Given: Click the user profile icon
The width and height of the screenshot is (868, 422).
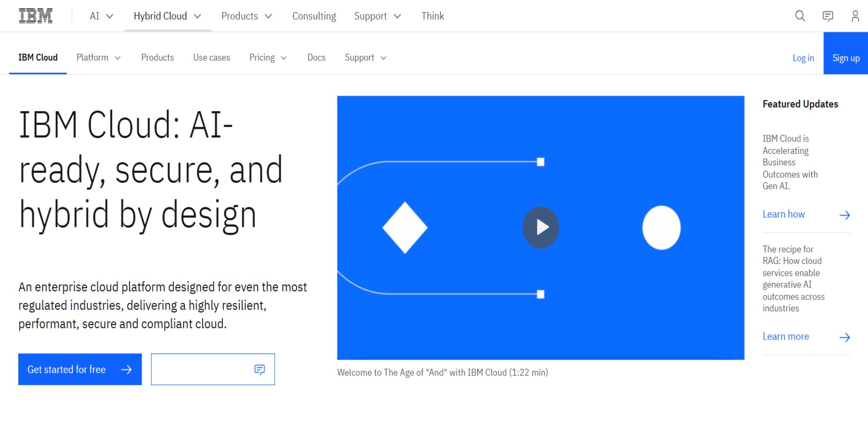Looking at the screenshot, I should pos(855,16).
